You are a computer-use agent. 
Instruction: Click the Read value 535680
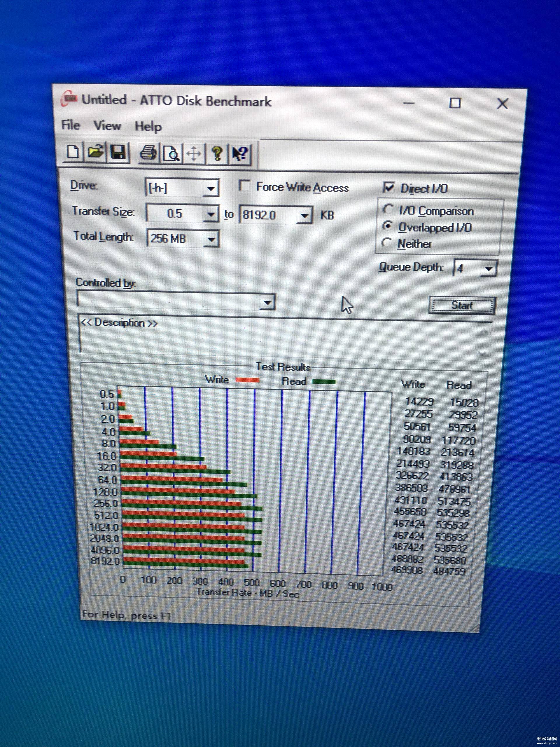450,560
